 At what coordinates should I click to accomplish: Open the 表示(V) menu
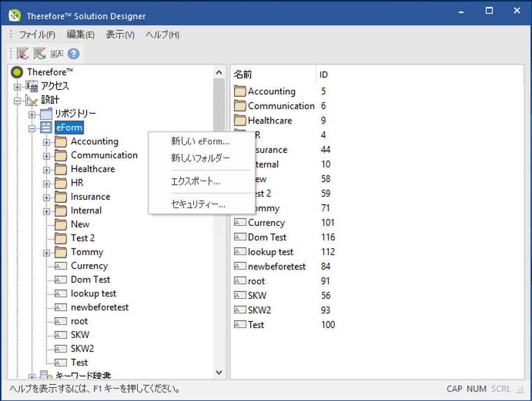click(x=120, y=34)
